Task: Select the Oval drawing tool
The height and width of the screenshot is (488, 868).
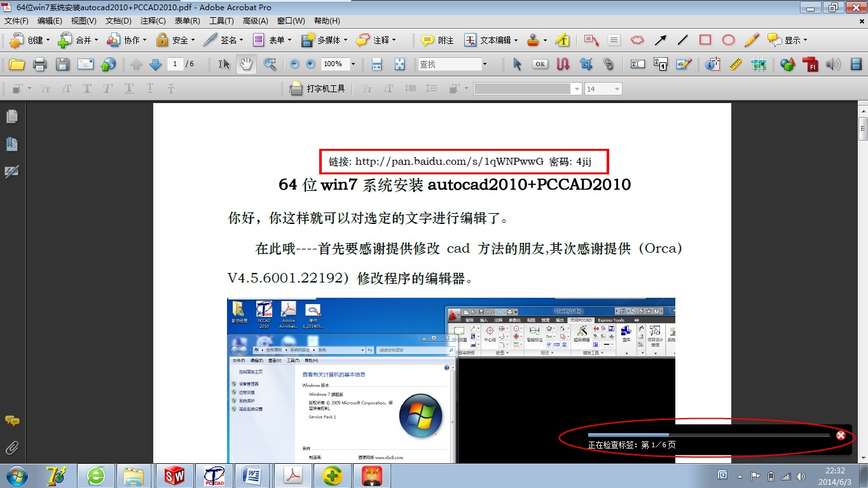Action: (x=728, y=40)
